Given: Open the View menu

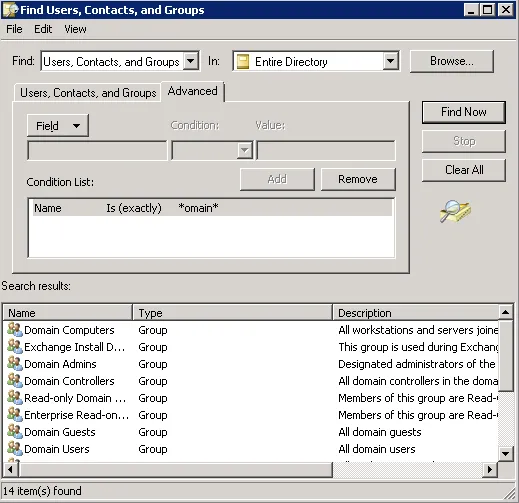Looking at the screenshot, I should pos(75,29).
